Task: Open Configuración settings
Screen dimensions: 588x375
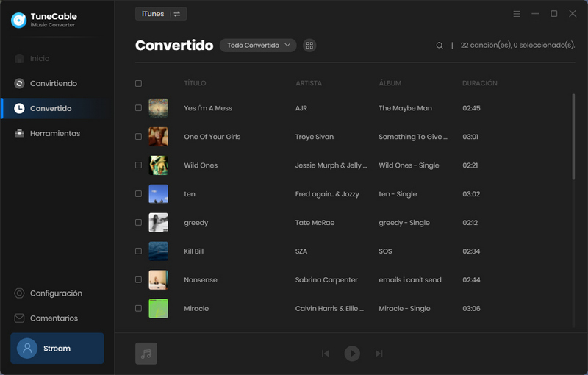Action: 55,293
